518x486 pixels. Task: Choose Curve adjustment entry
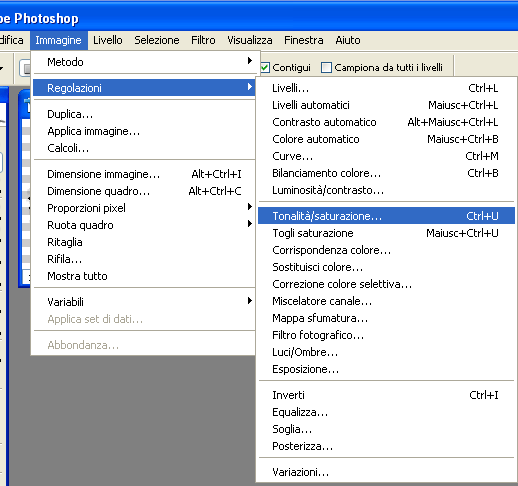(386, 156)
